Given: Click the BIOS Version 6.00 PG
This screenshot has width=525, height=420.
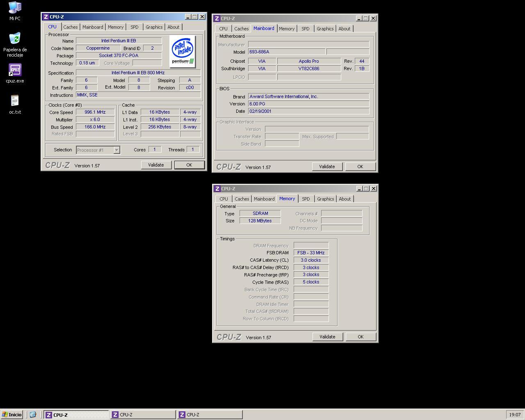Looking at the screenshot, I should 308,104.
